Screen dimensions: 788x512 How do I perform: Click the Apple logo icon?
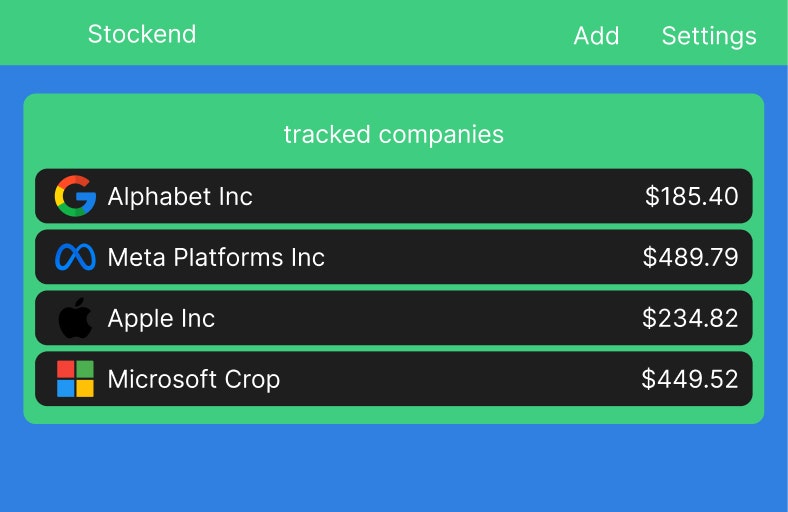75,318
